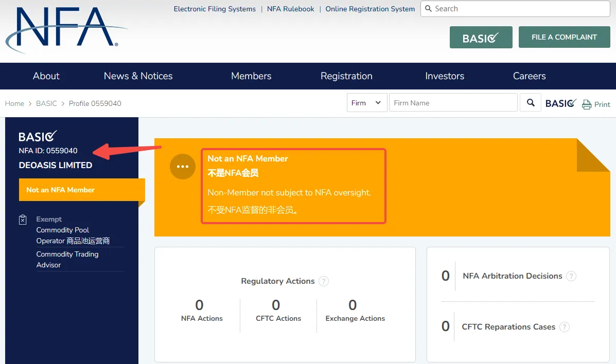
Task: Click the Regulatory Actions heading
Action: coord(278,281)
